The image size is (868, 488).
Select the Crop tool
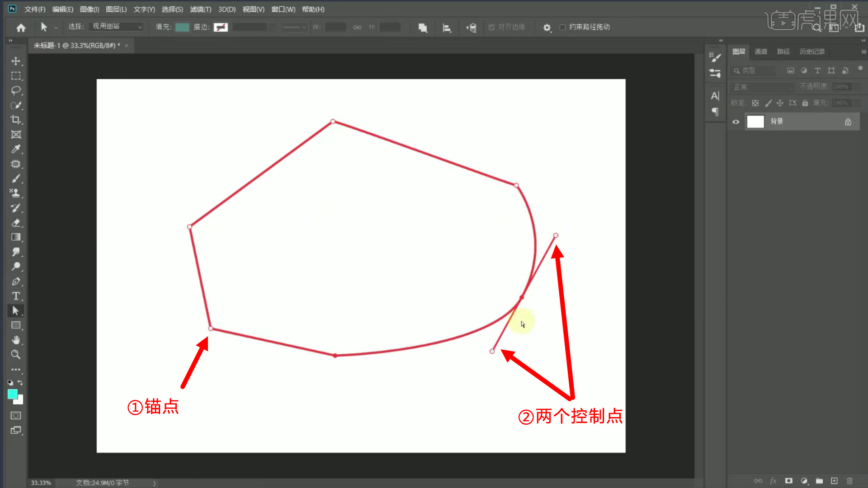[16, 120]
